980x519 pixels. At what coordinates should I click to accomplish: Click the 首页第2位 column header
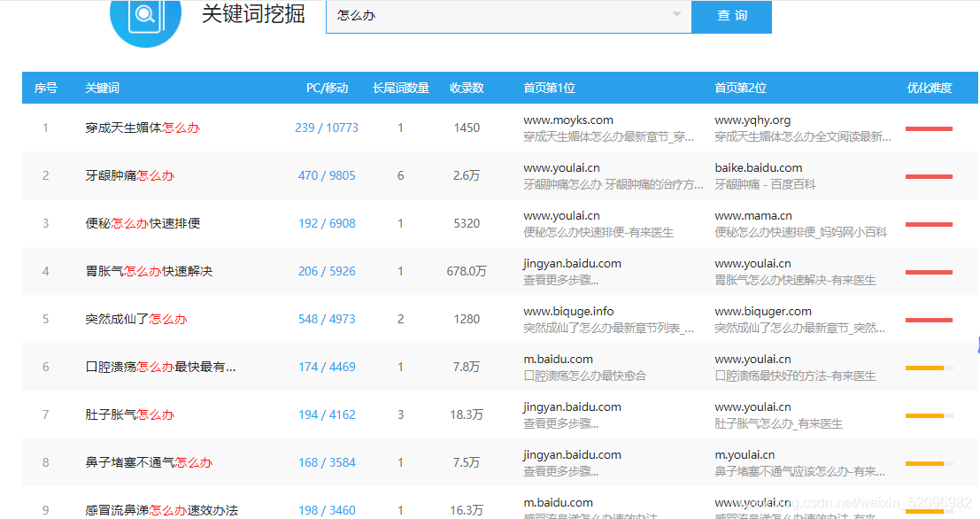point(741,89)
